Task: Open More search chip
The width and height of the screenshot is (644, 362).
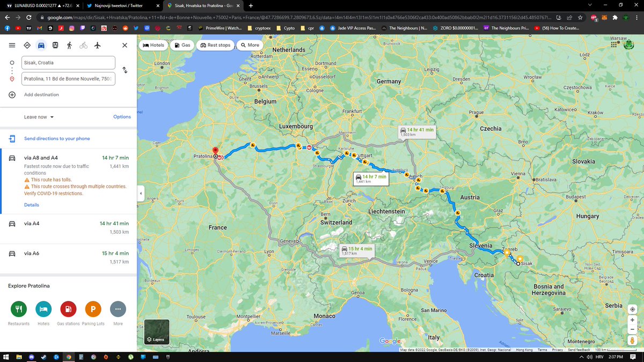Action: [250, 45]
